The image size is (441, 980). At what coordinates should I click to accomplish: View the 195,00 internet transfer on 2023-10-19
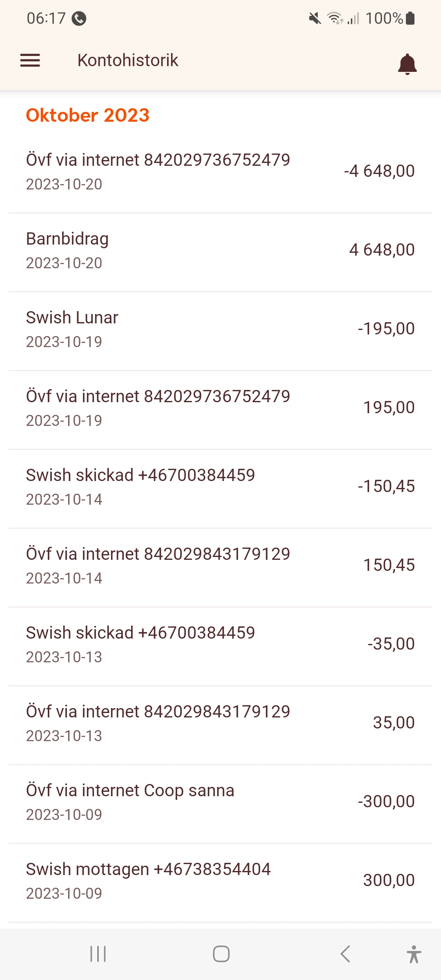[220, 408]
